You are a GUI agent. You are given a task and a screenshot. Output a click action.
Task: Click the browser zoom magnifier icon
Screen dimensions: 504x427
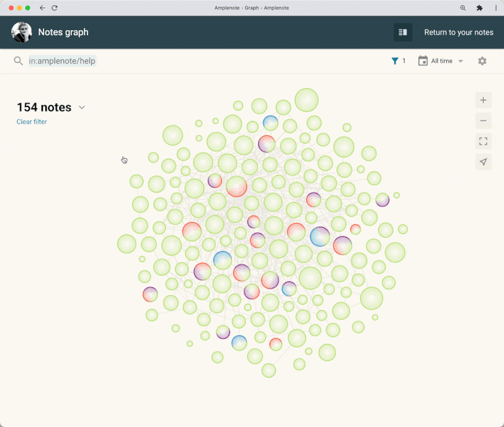463,8
